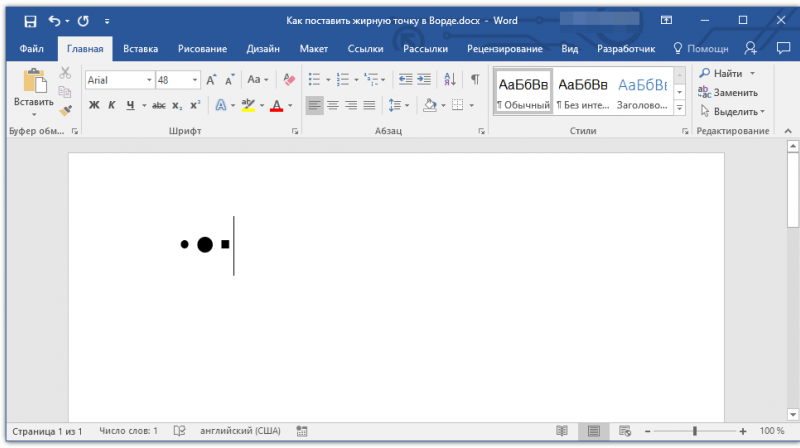Clear all formatting with eraser icon
Image resolution: width=800 pixels, height=448 pixels.
click(289, 80)
